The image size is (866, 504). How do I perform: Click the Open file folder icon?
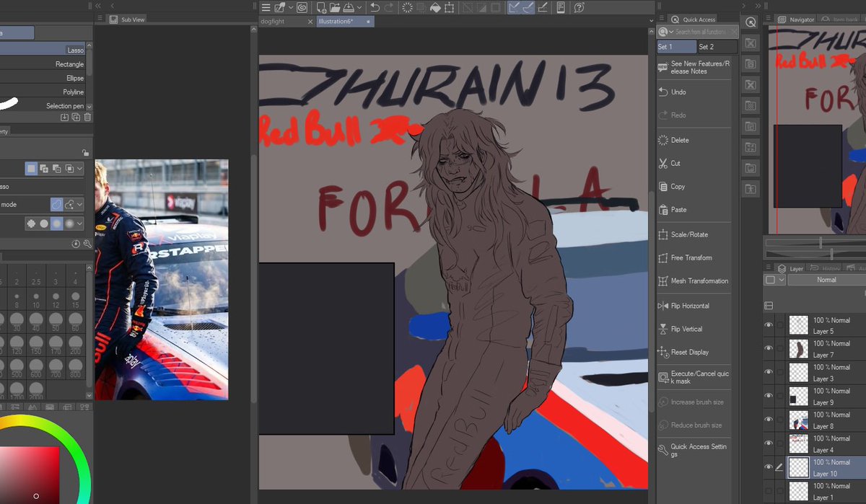point(335,7)
